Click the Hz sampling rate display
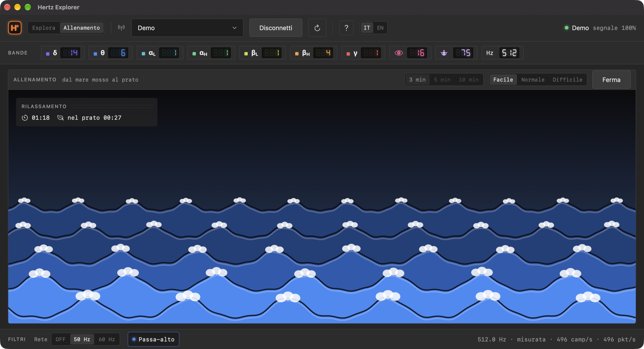The image size is (644, 349). (503, 53)
